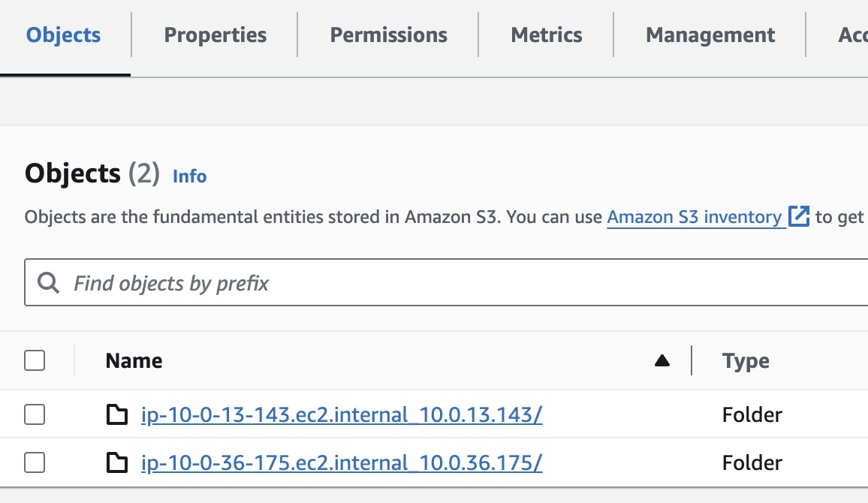Switch to the Objects tab
This screenshot has height=503, width=868.
click(x=64, y=35)
